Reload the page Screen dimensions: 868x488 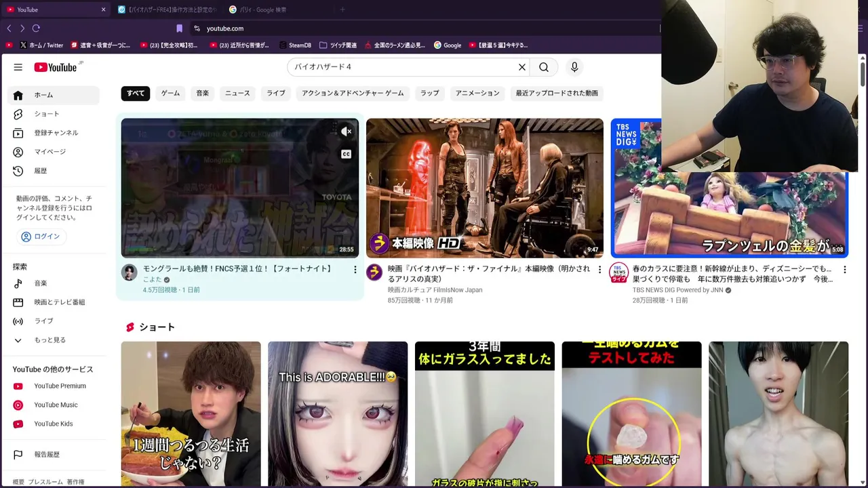click(36, 28)
